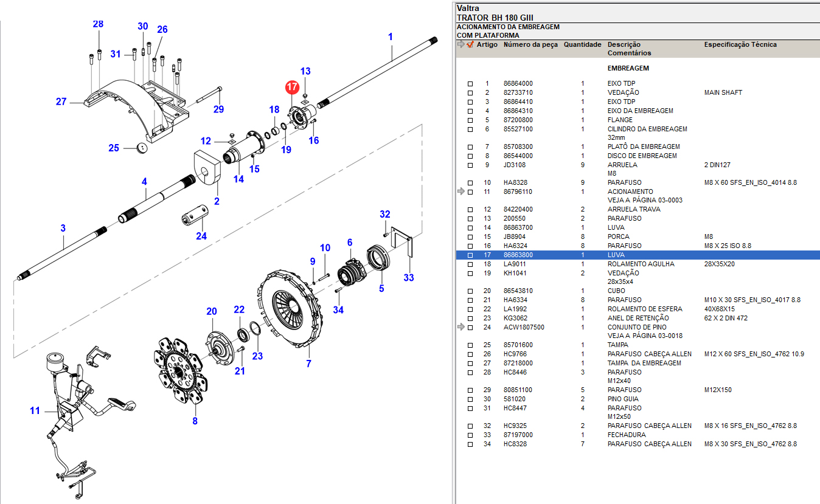Click the red checkmark icon in table header

coord(470,44)
